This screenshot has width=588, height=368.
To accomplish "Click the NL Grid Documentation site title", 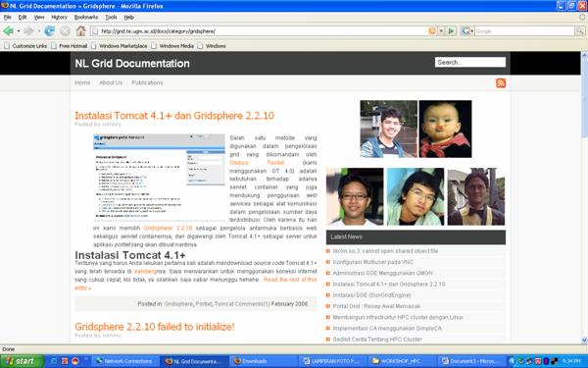I will 132,64.
